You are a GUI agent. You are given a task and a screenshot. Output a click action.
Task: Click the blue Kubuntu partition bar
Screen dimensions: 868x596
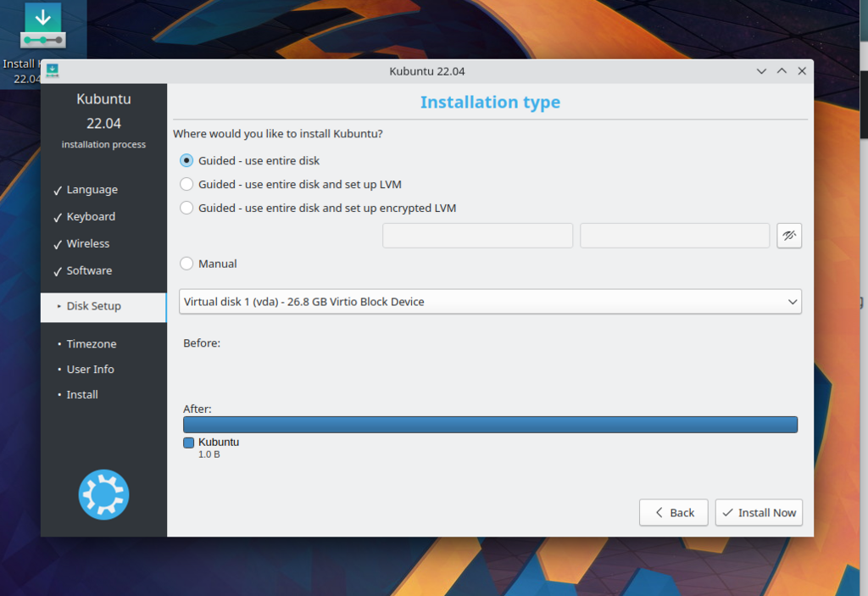click(490, 425)
